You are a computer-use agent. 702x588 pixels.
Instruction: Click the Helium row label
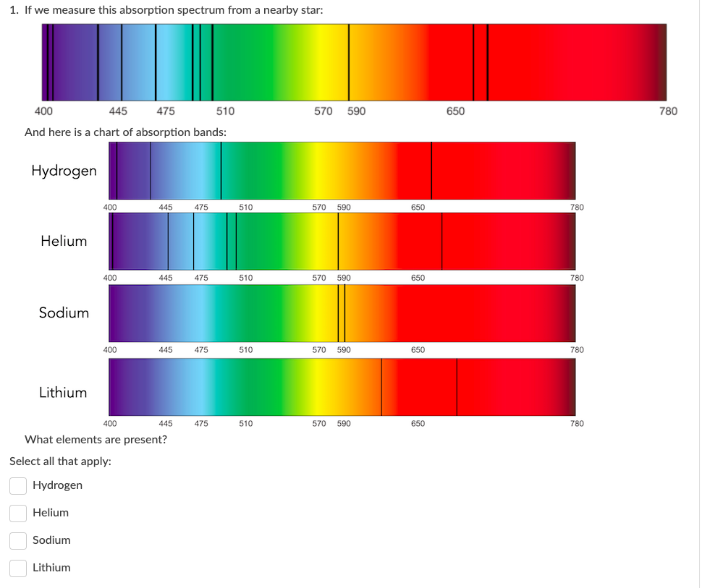pyautogui.click(x=64, y=242)
